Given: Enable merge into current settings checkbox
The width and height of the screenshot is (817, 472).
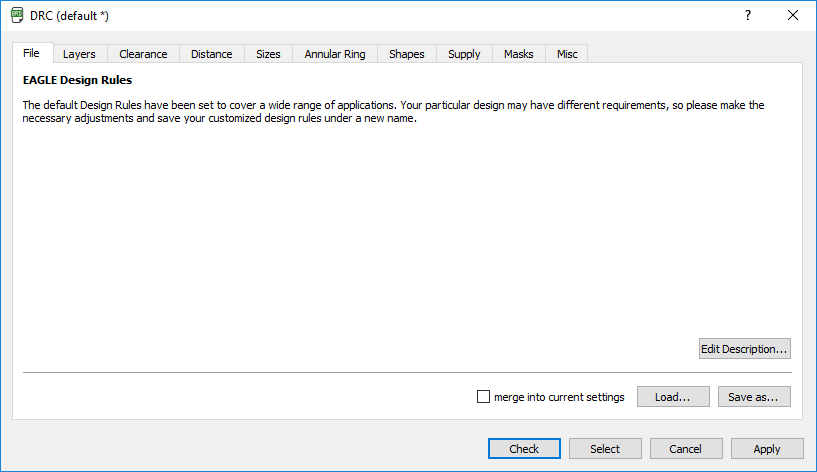Looking at the screenshot, I should pos(484,397).
